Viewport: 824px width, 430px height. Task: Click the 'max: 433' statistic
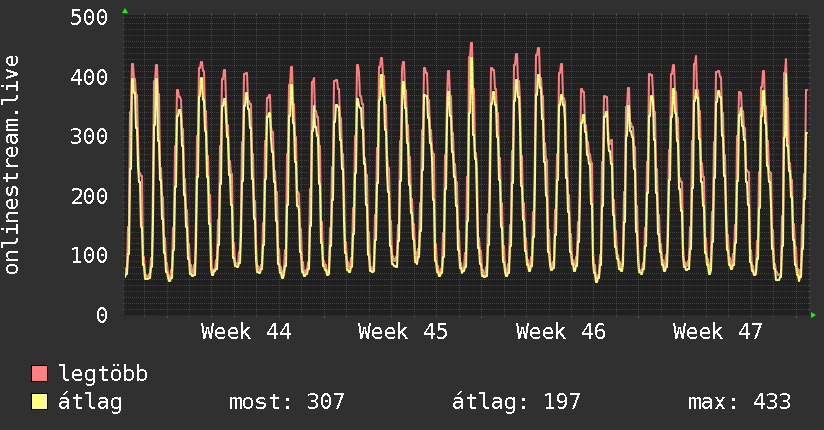point(740,402)
